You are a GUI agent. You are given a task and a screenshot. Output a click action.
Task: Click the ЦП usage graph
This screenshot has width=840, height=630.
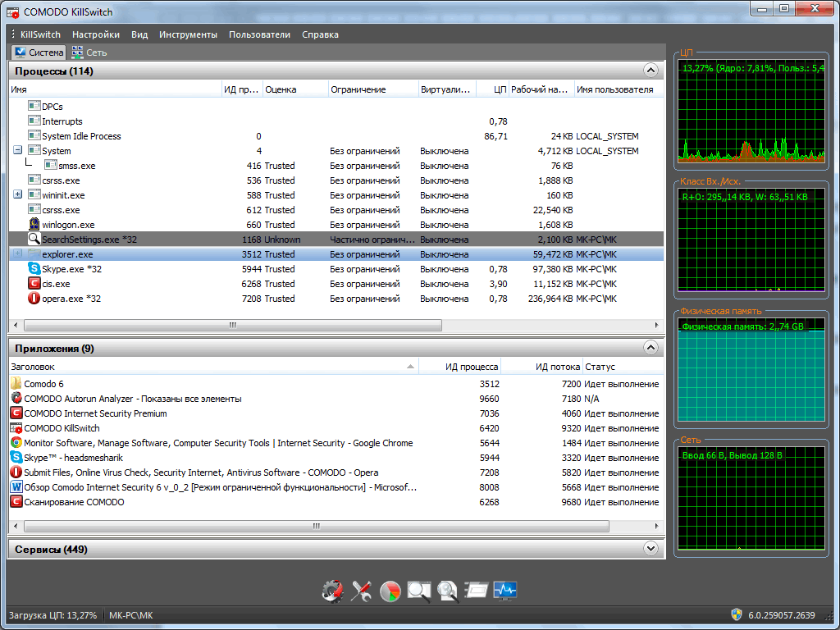pyautogui.click(x=751, y=111)
